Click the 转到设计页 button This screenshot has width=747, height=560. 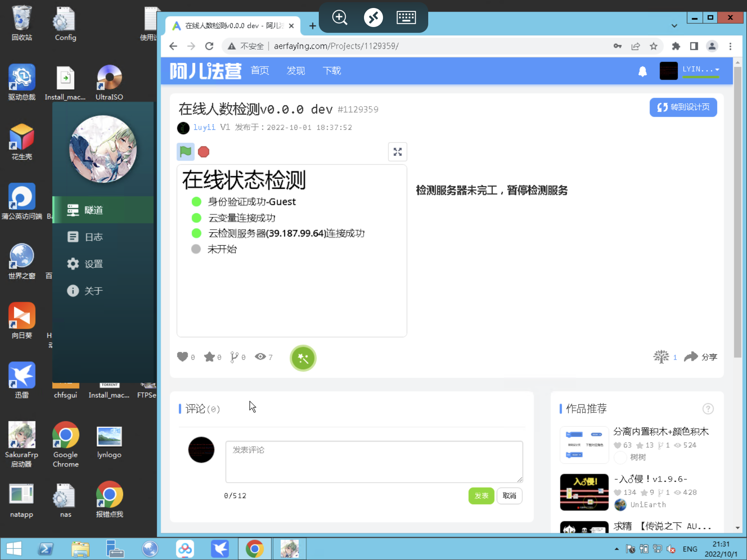[x=683, y=107]
